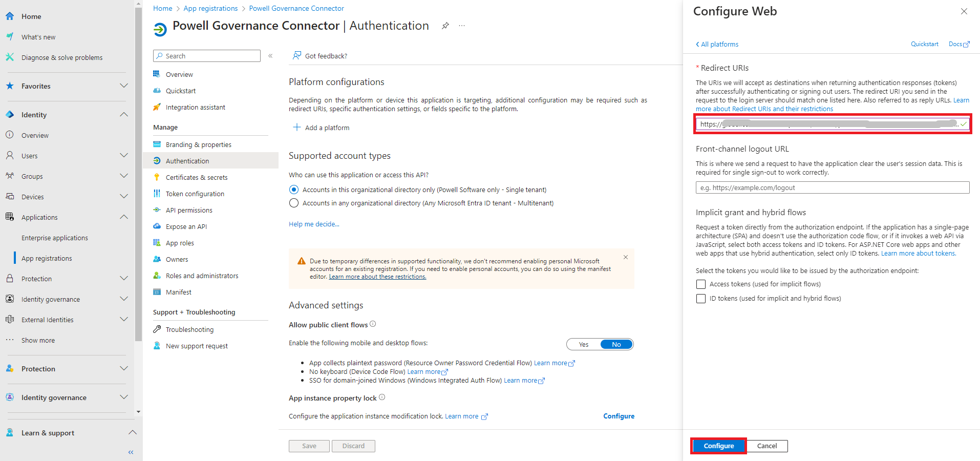
Task: Open the Authentication menu item
Action: (x=210, y=161)
